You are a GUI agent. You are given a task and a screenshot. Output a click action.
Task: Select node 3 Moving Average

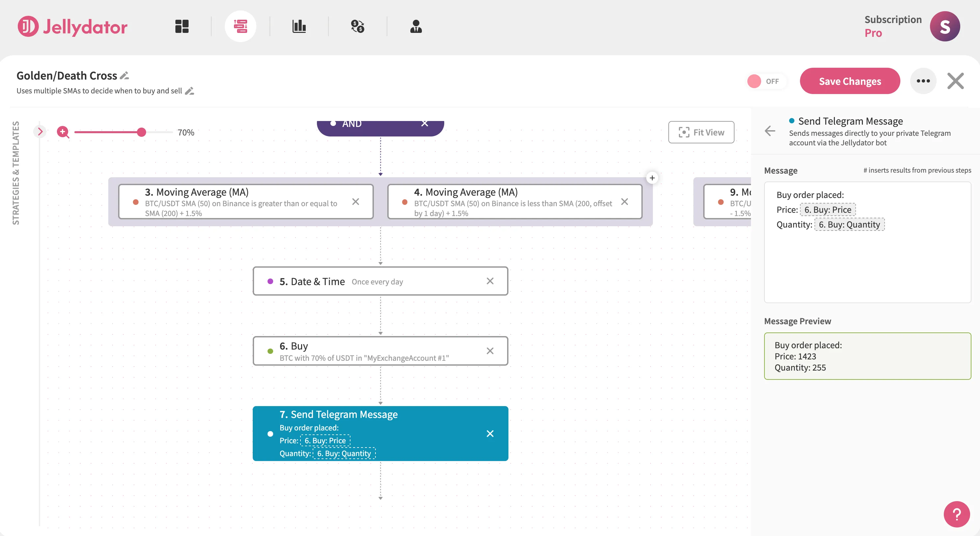click(245, 202)
